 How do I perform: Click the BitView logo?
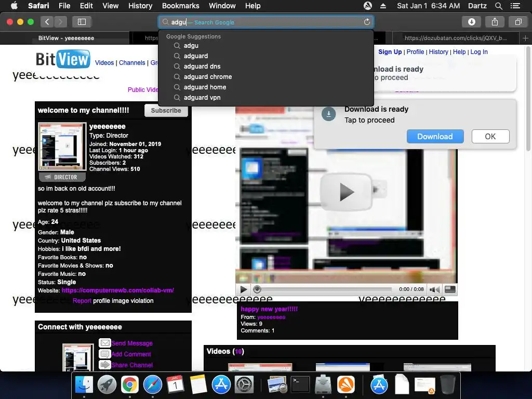(x=63, y=59)
